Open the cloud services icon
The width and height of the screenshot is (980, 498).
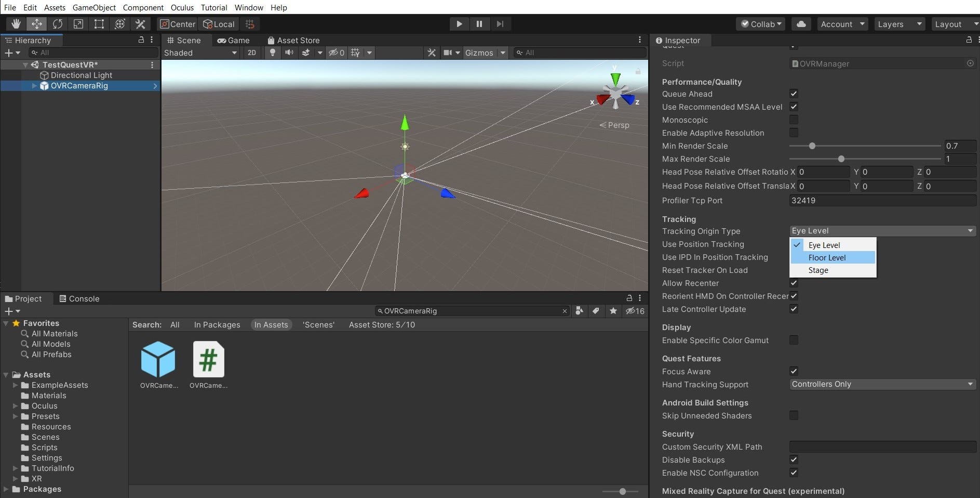pyautogui.click(x=801, y=24)
